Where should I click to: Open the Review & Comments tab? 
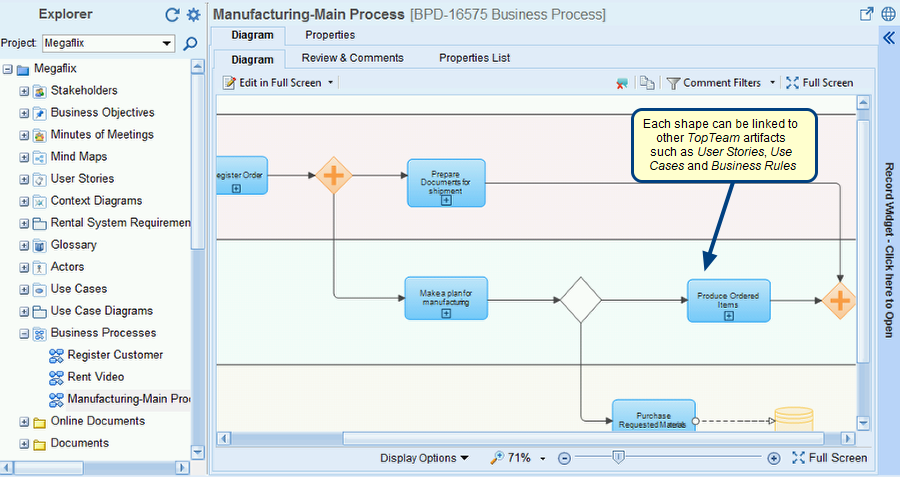352,58
